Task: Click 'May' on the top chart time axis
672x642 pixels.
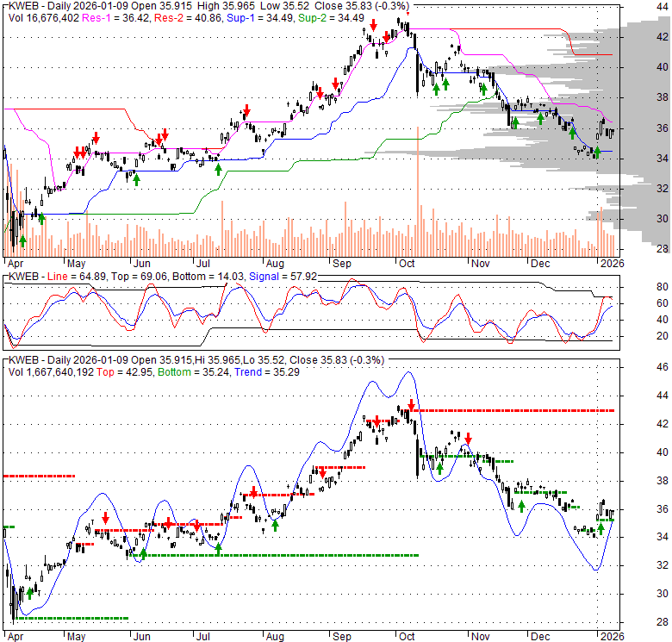Action: point(77,263)
